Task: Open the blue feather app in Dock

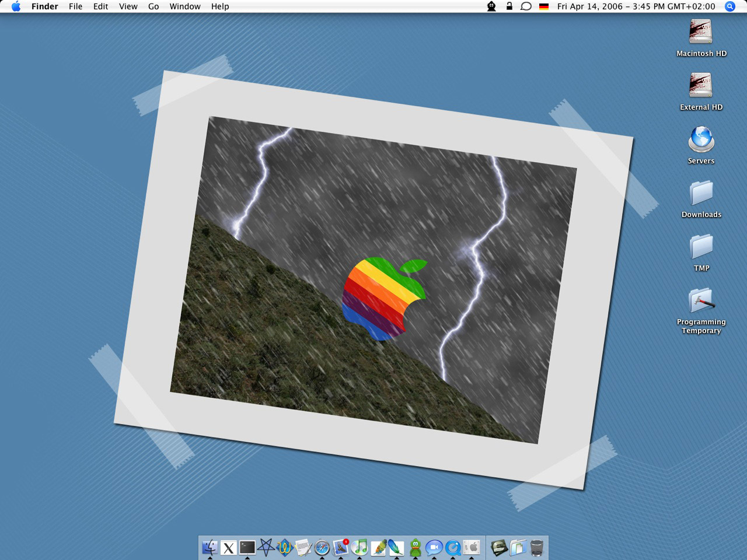Action: [397, 547]
